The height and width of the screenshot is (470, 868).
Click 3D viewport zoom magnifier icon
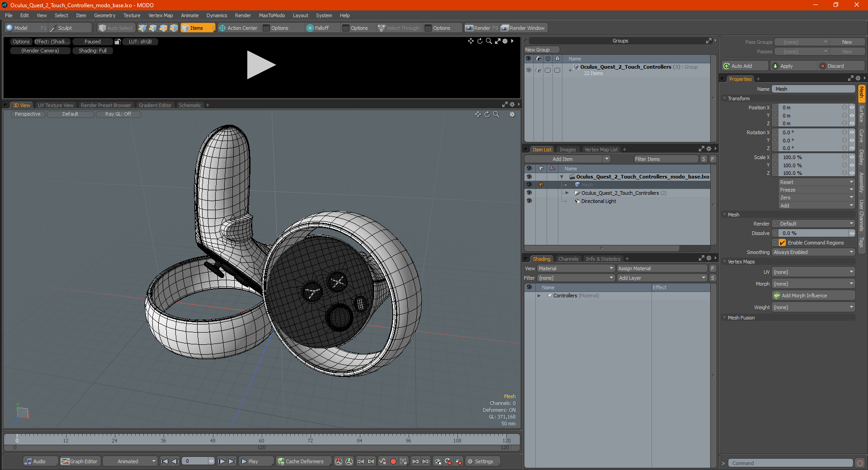click(x=496, y=114)
